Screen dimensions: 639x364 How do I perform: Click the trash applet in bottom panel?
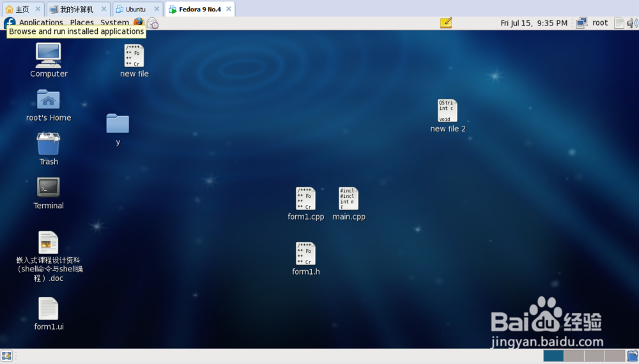pyautogui.click(x=633, y=356)
